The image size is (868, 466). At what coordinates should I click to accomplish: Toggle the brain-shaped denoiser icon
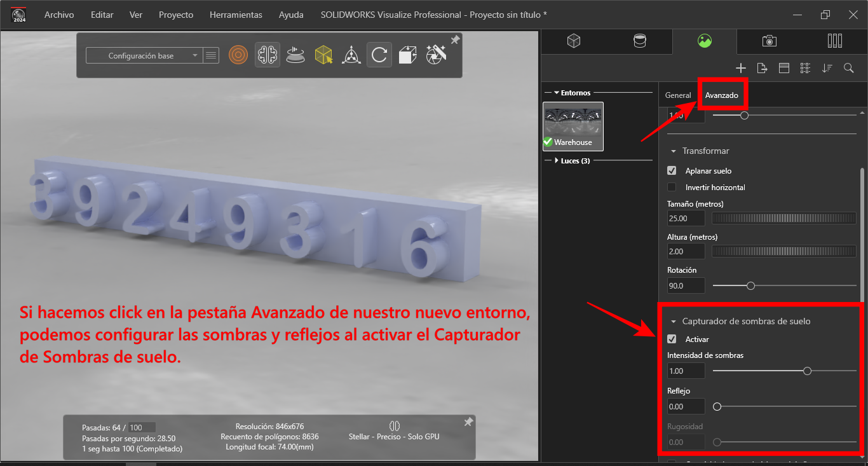[267, 55]
